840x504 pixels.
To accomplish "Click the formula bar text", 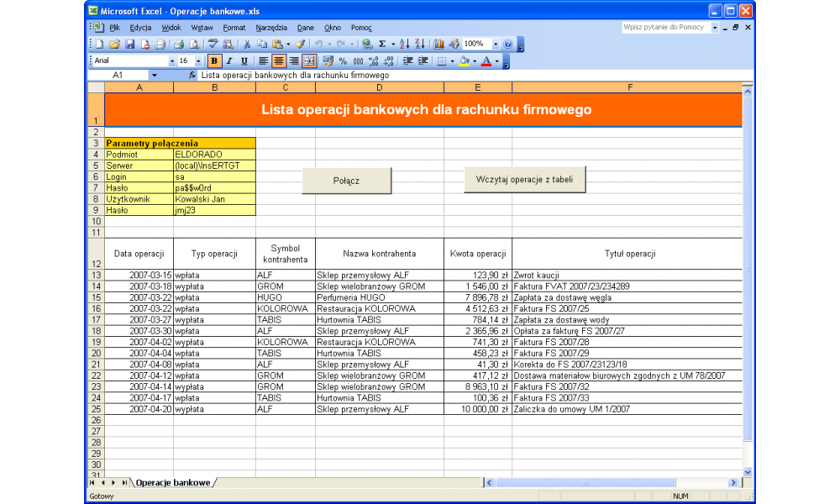I will click(295, 76).
